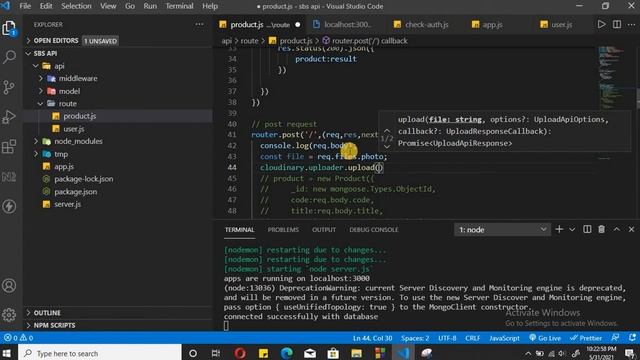The width and height of the screenshot is (640, 360).
Task: Open Source Control view
Action: [9, 87]
